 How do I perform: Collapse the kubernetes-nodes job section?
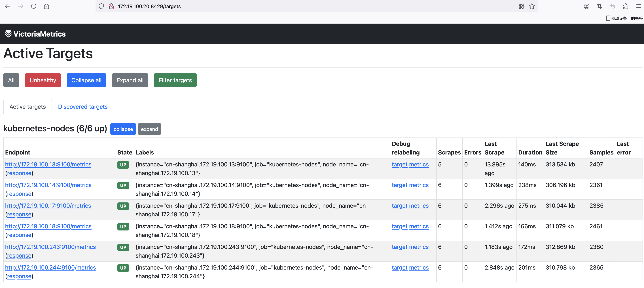pyautogui.click(x=123, y=129)
